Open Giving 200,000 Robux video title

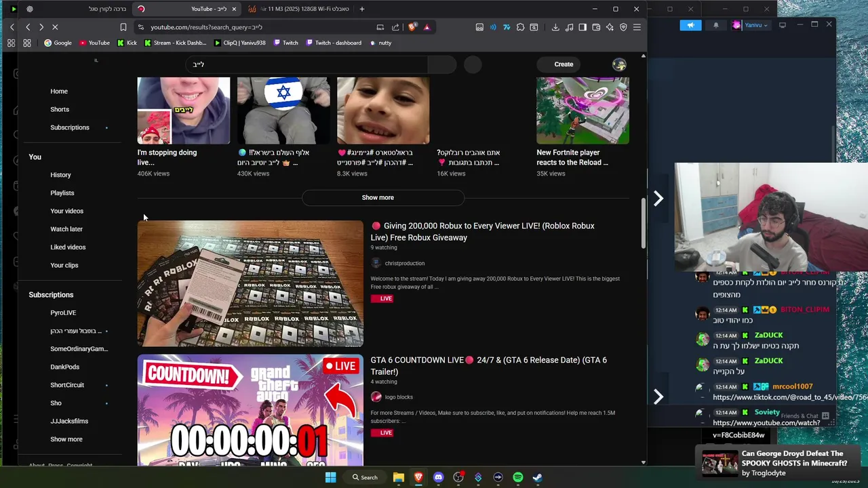click(x=482, y=232)
